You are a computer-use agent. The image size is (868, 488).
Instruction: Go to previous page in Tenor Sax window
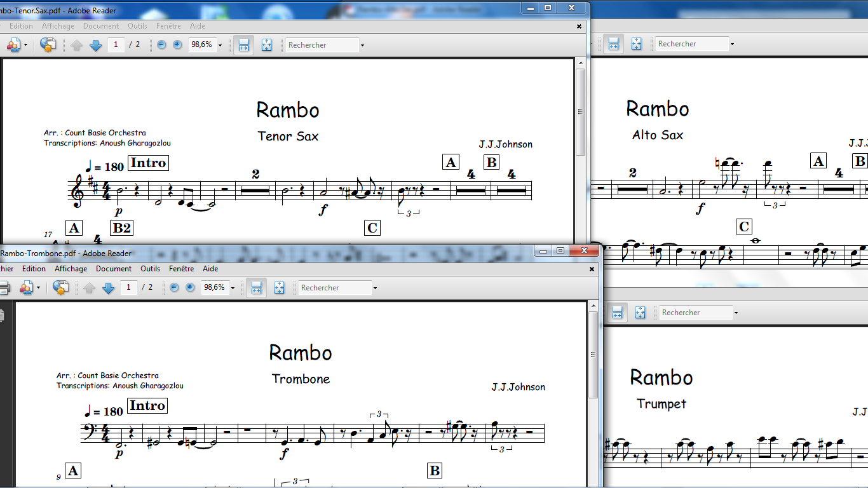(77, 45)
